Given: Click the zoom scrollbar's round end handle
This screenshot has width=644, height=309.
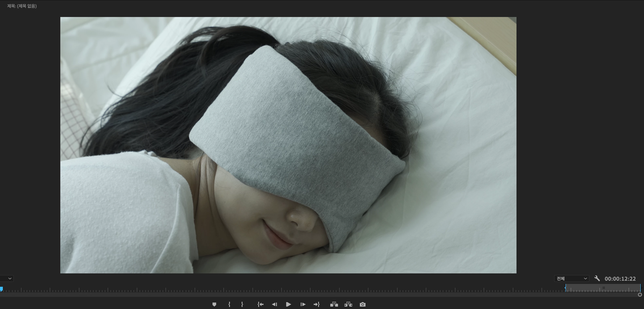Looking at the screenshot, I should (x=640, y=295).
